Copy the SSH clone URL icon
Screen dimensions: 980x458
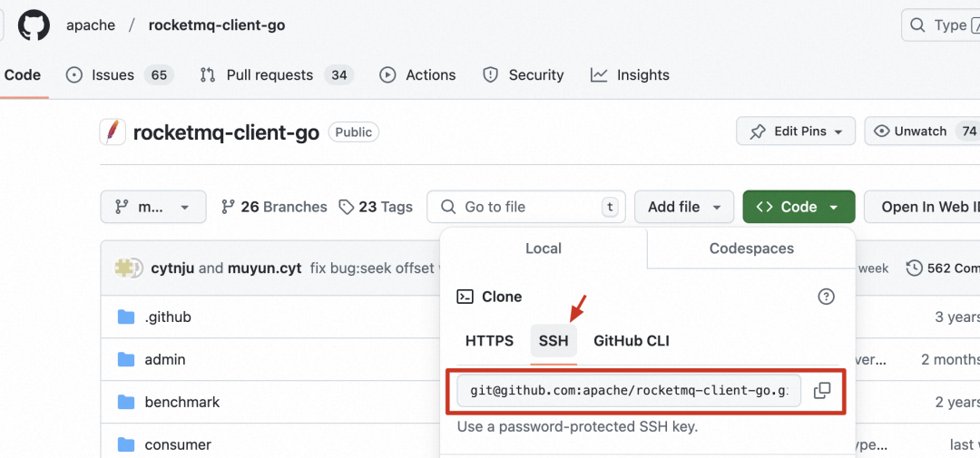tap(822, 391)
